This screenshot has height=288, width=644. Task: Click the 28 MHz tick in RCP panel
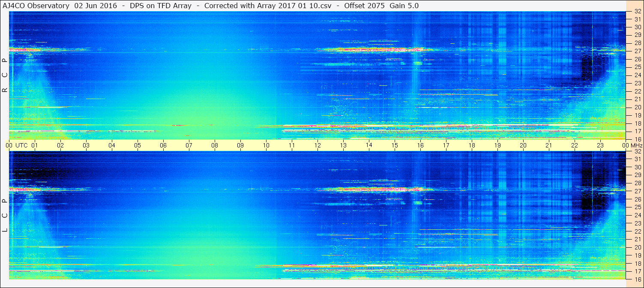coord(637,43)
